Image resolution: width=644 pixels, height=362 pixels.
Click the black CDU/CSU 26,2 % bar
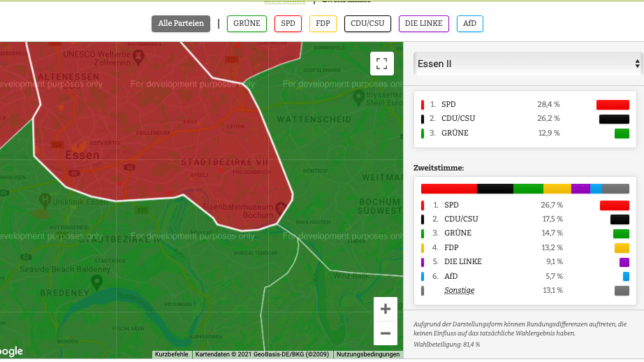(614, 120)
